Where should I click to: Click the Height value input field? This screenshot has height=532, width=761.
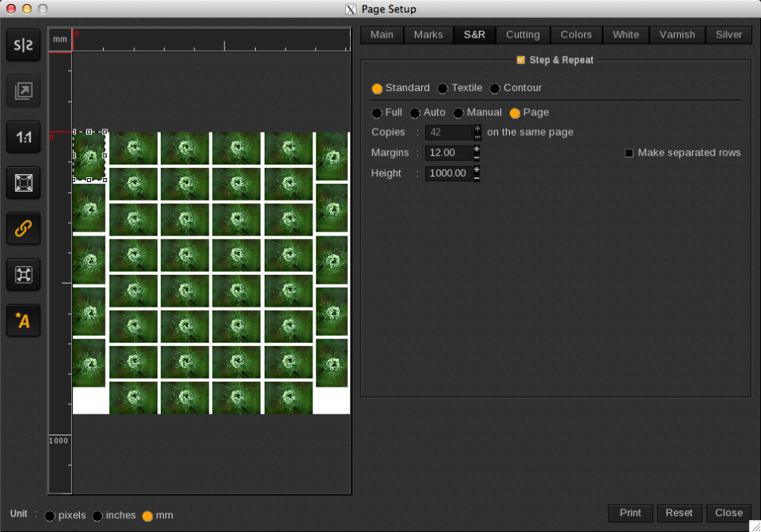coord(448,173)
